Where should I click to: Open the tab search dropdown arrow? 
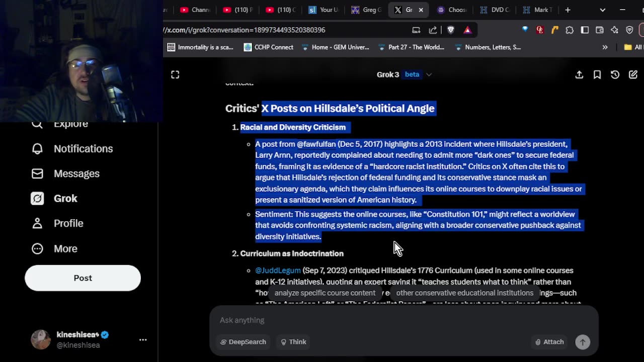tap(603, 10)
